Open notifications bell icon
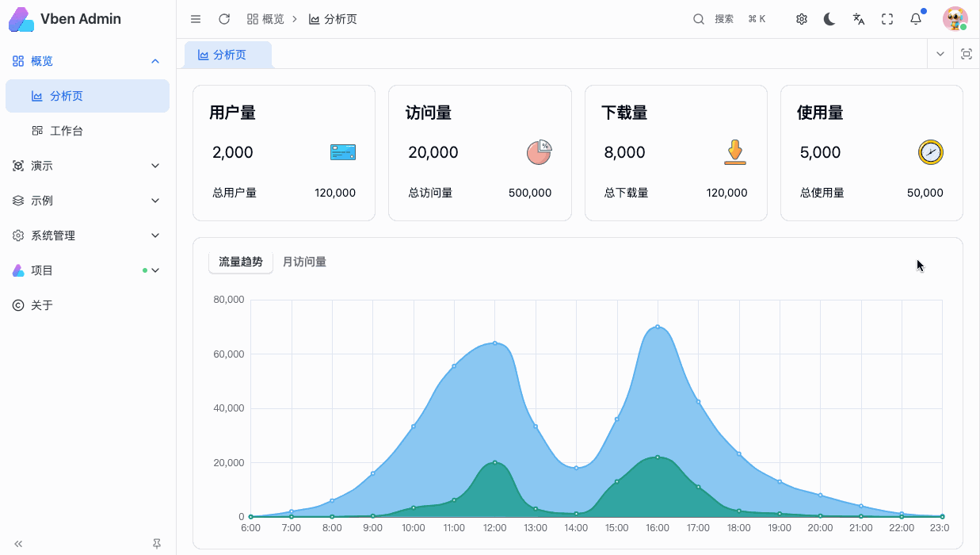Viewport: 980px width, 555px height. click(916, 19)
